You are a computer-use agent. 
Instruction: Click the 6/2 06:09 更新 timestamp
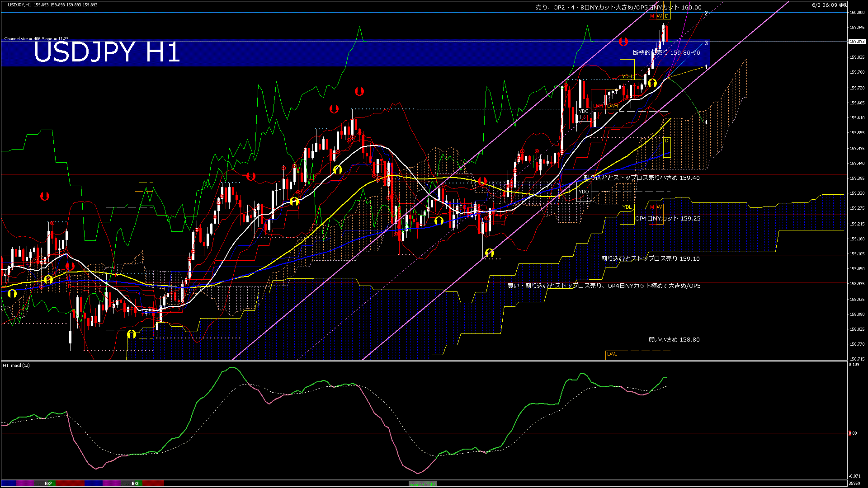(830, 5)
